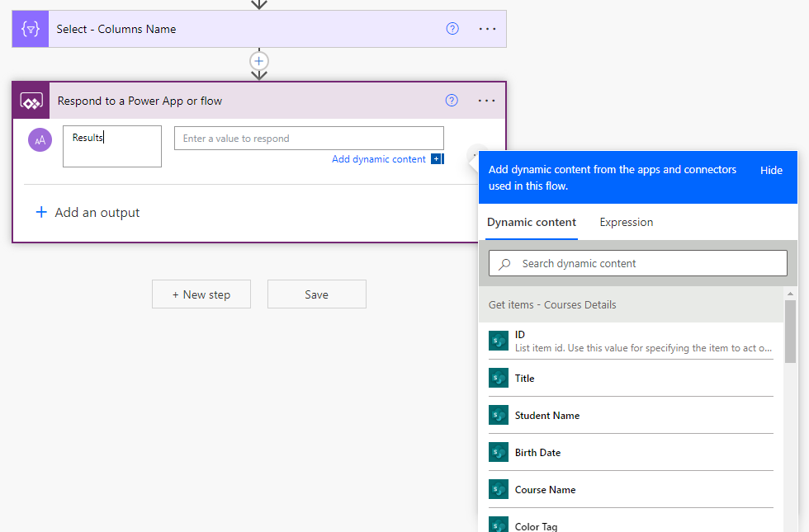Open help for Respond to a Power App
809x532 pixels.
452,101
